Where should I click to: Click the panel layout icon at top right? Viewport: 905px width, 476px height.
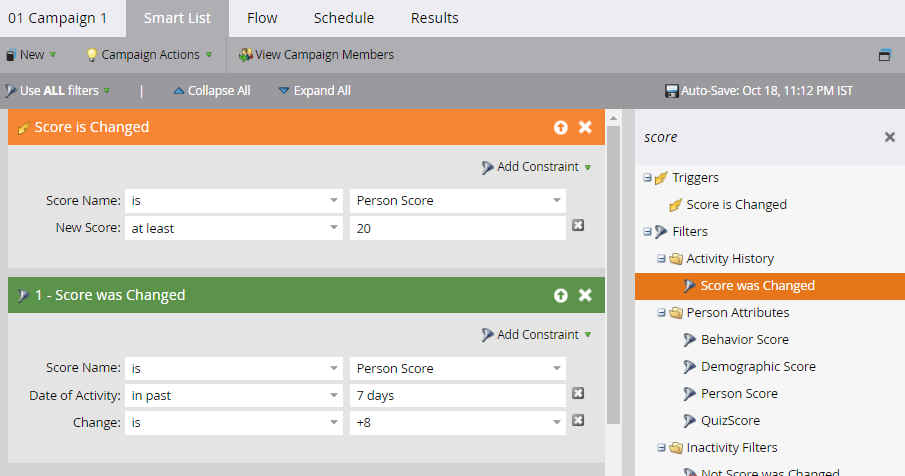coord(885,56)
